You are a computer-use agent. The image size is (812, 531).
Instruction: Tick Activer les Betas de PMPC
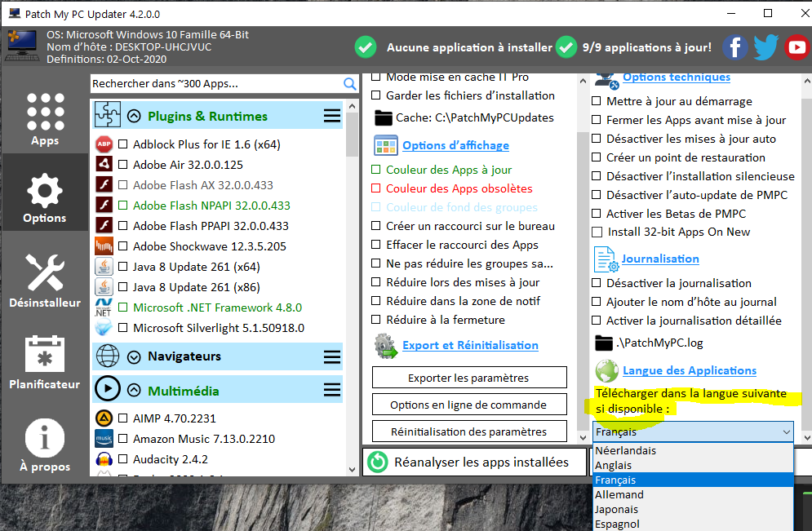[x=597, y=213]
